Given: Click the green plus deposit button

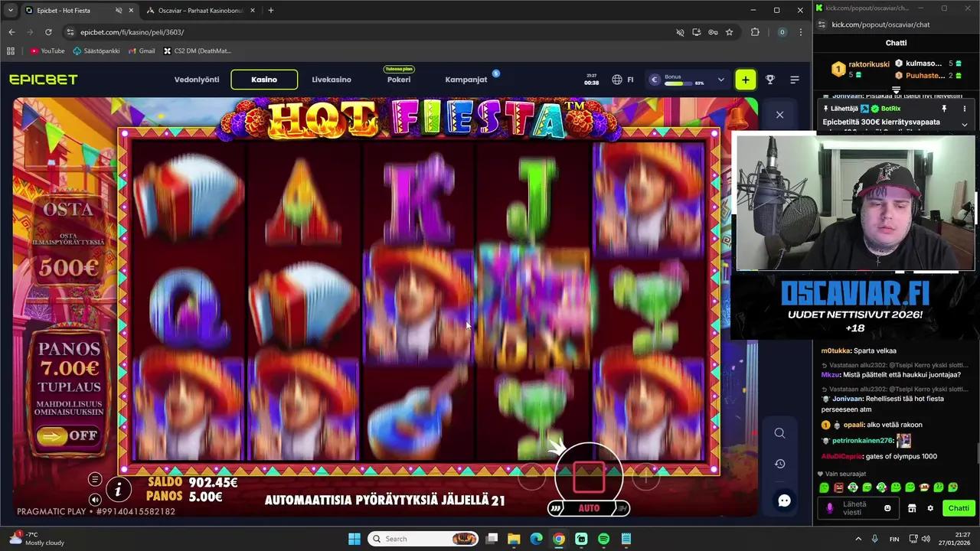Looking at the screenshot, I should click(745, 79).
